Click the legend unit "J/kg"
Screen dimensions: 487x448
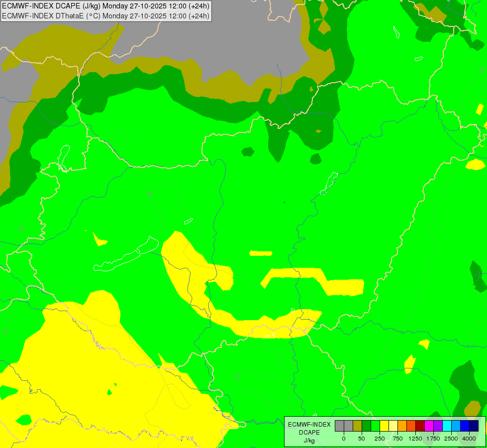click(x=309, y=441)
